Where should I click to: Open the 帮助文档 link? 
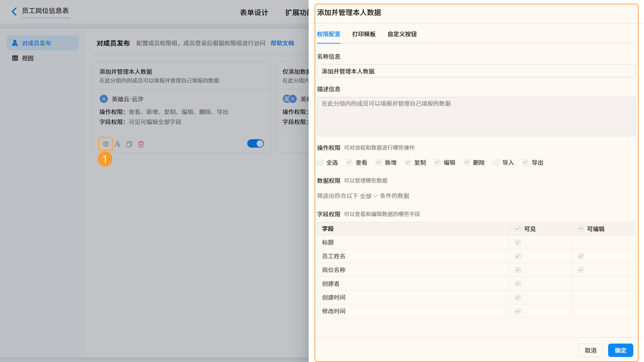(282, 43)
